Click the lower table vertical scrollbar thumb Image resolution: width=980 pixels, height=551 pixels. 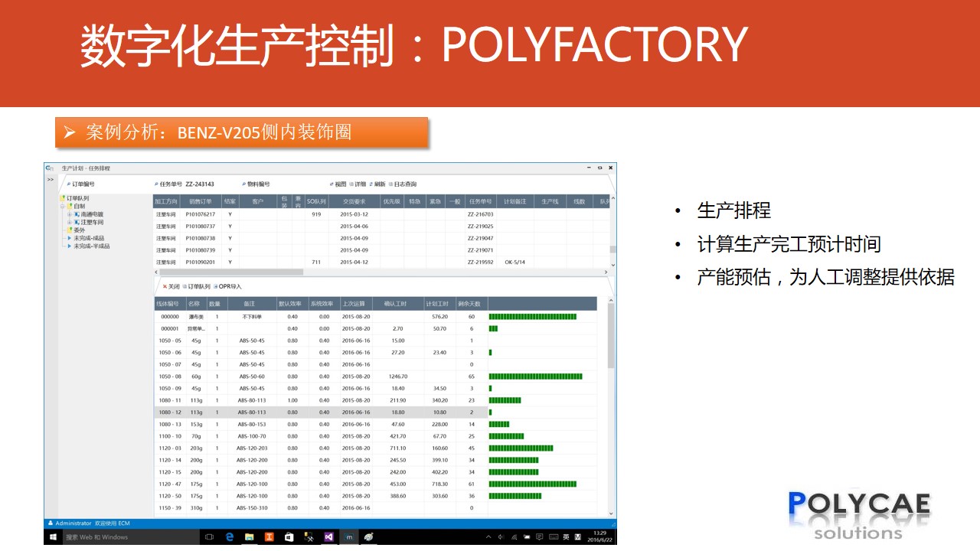pyautogui.click(x=611, y=335)
